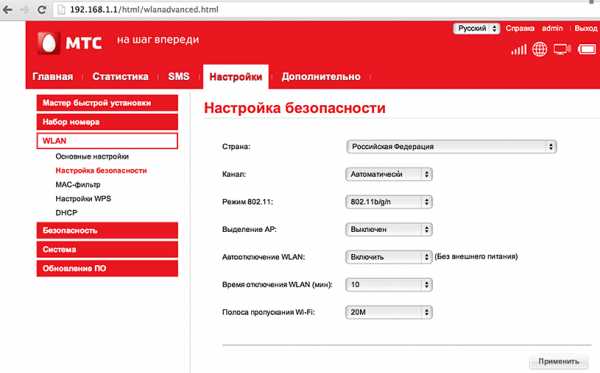Click the 'Канал:' label
The width and height of the screenshot is (600, 373).
(234, 174)
